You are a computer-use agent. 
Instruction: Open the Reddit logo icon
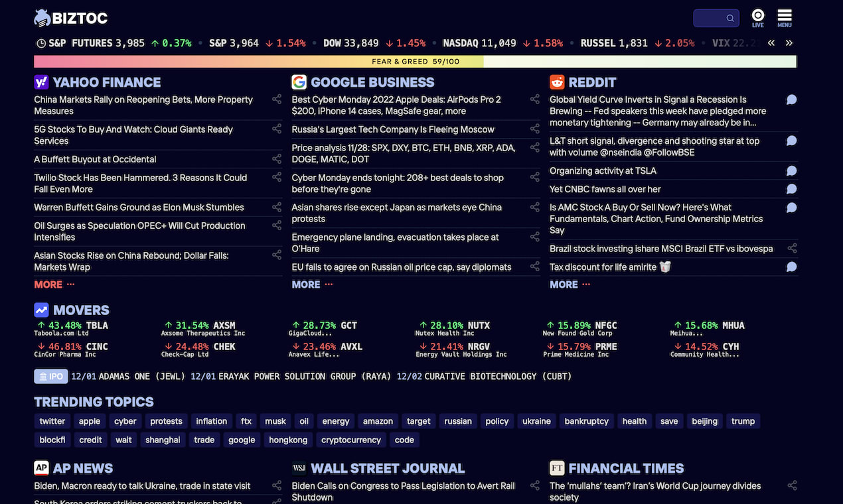[557, 82]
